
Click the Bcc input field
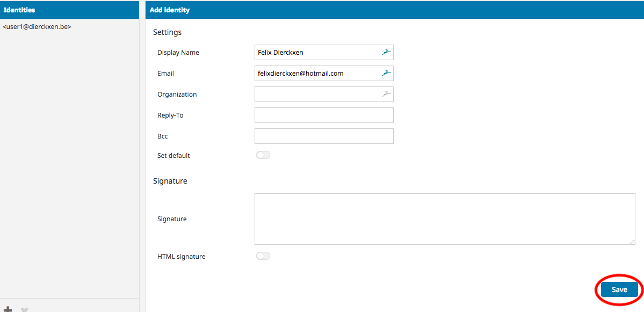tap(324, 136)
